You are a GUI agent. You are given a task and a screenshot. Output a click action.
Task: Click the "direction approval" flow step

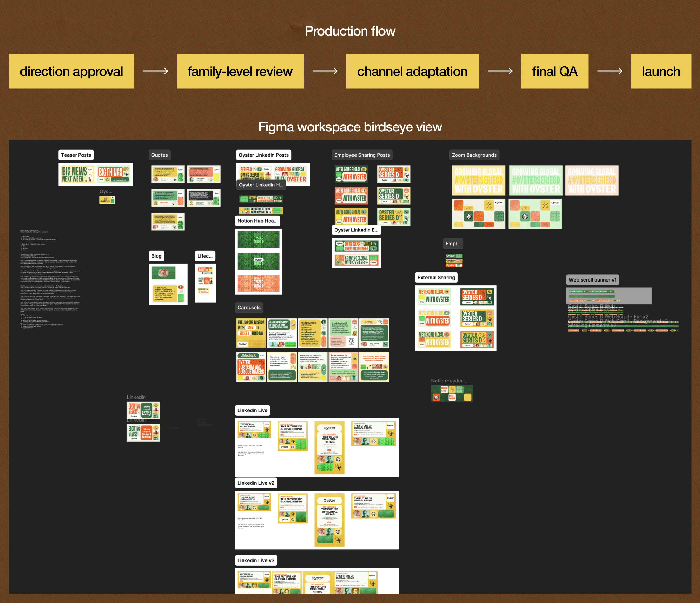[71, 71]
